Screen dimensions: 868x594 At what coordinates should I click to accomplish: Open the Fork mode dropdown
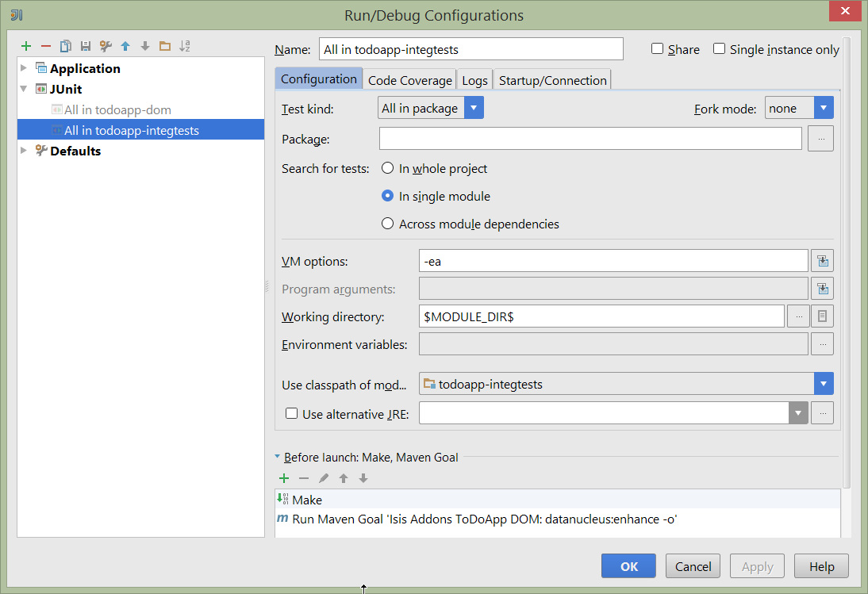click(824, 106)
